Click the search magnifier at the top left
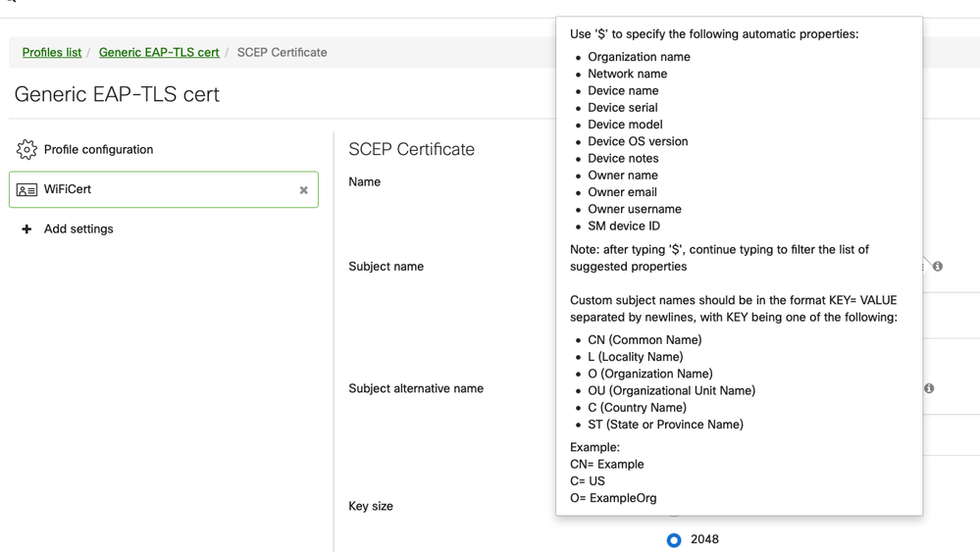 (10, 1)
